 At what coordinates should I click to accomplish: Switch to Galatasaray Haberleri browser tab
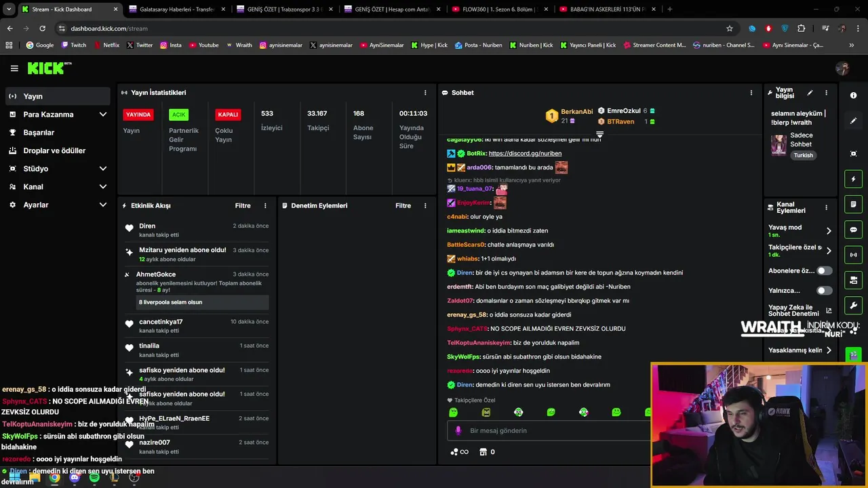tap(176, 9)
